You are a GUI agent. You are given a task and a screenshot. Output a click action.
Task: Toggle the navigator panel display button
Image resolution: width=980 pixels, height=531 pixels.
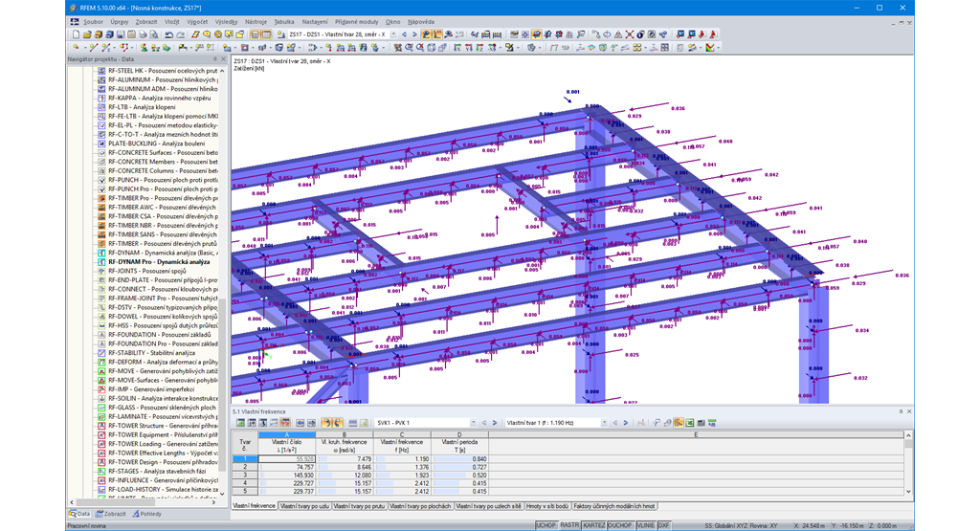point(255,34)
